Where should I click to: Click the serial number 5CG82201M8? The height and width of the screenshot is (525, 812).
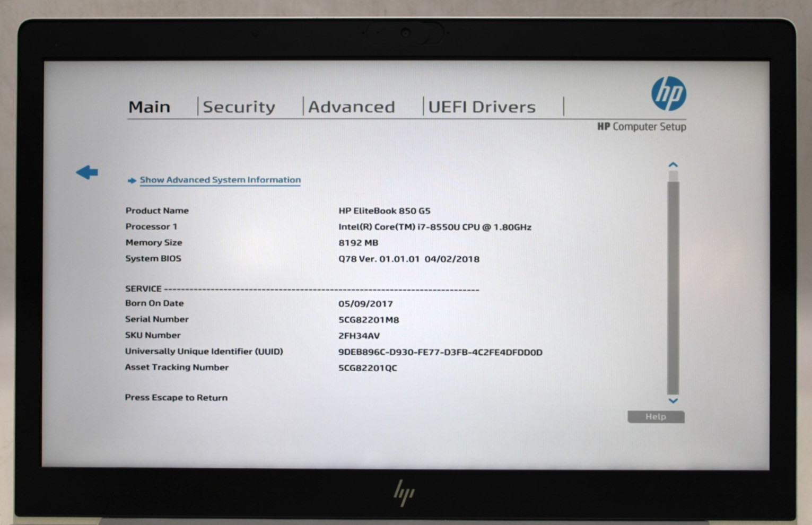point(369,320)
